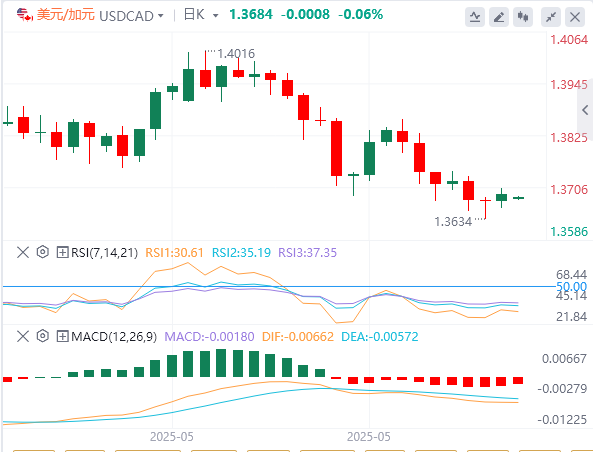Toggle the RSI plus expand box
The height and width of the screenshot is (452, 593).
(x=62, y=252)
